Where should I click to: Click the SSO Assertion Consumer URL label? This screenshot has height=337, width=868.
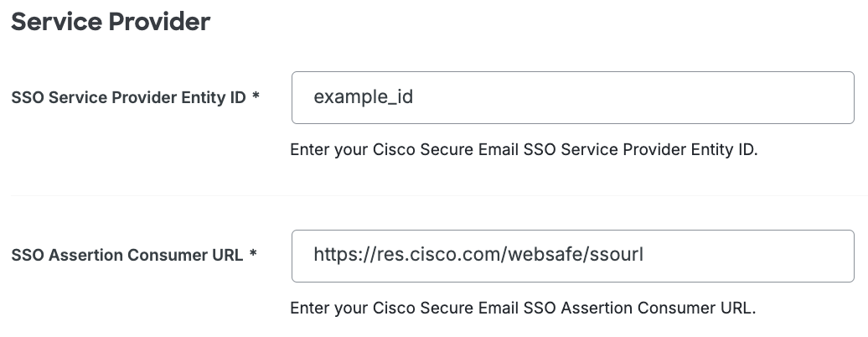127,256
